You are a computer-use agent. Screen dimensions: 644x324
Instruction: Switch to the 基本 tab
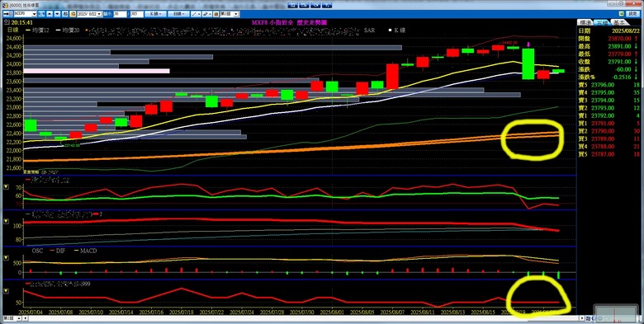click(618, 22)
